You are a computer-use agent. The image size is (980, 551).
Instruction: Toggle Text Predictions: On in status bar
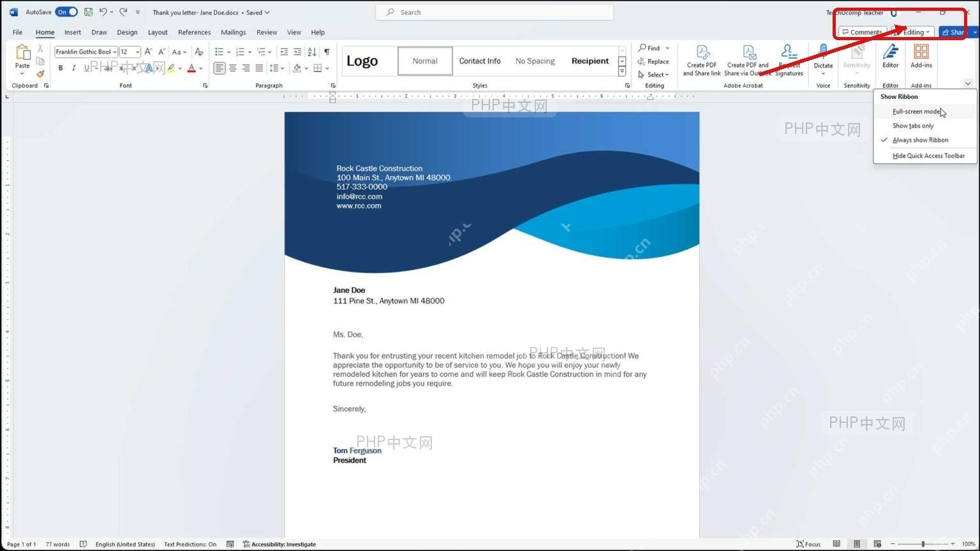coord(190,544)
